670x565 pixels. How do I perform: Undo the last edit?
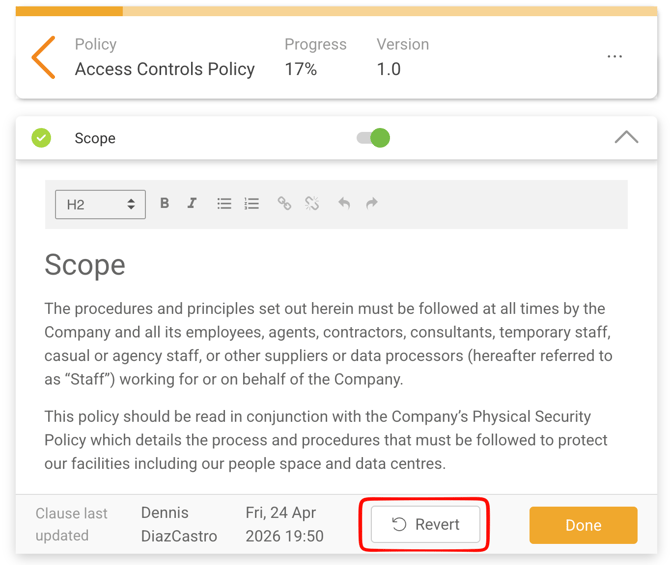click(x=344, y=203)
